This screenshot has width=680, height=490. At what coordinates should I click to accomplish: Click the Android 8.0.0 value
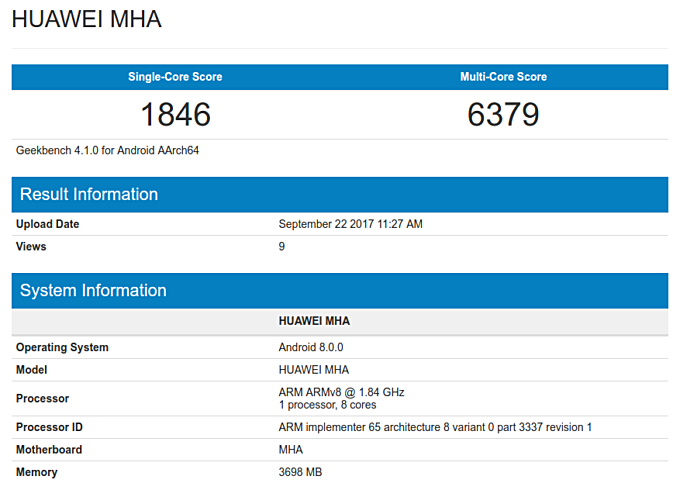[x=310, y=347]
